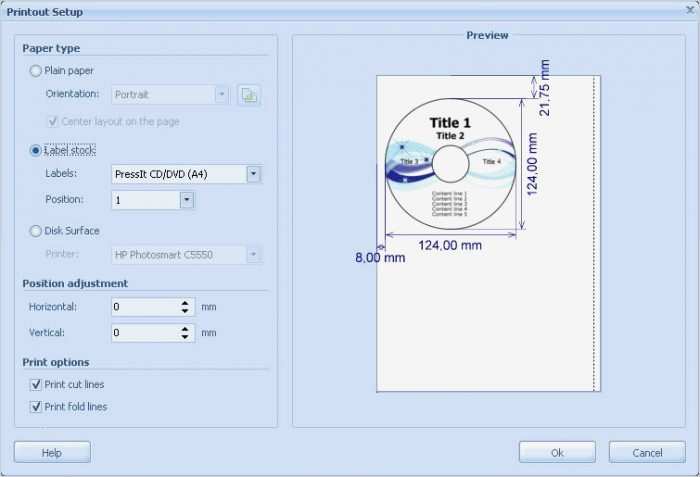Click the 21,75 mm top margin label
This screenshot has width=700, height=477.
point(544,88)
